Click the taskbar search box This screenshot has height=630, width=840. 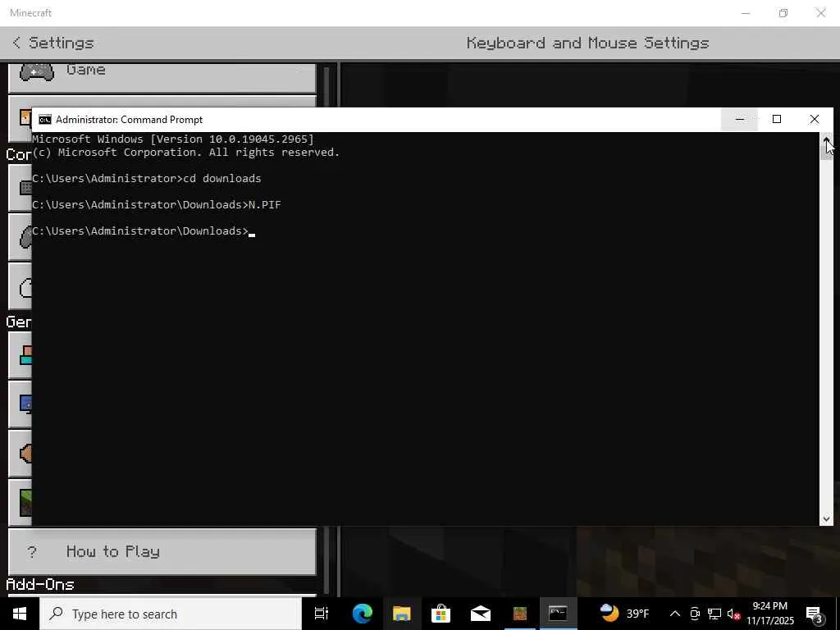tap(171, 614)
